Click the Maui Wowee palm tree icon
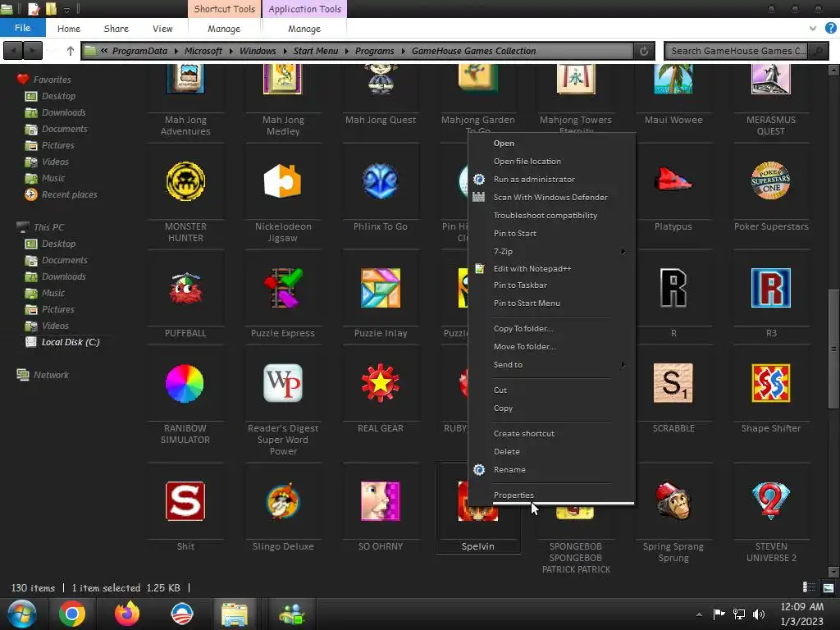 click(x=673, y=79)
